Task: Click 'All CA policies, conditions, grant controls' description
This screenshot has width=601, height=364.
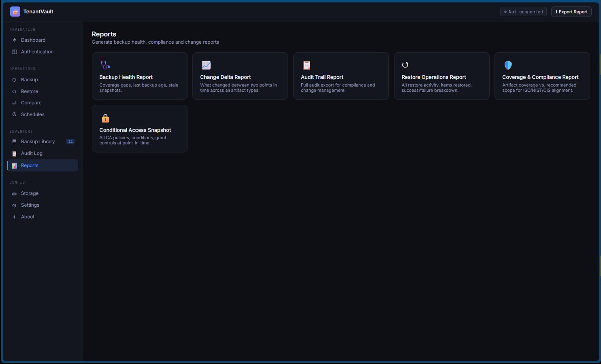Action: (133, 140)
